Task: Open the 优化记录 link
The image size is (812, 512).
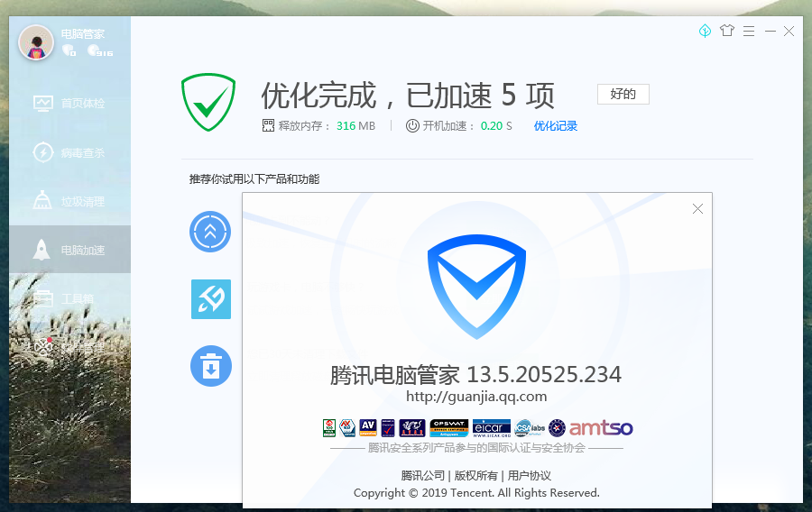Action: (555, 125)
